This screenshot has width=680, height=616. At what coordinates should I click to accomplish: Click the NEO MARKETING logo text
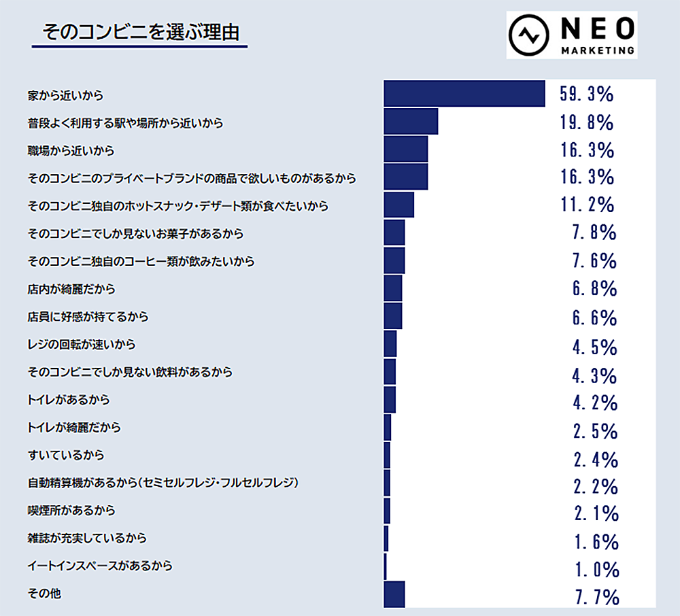[598, 35]
